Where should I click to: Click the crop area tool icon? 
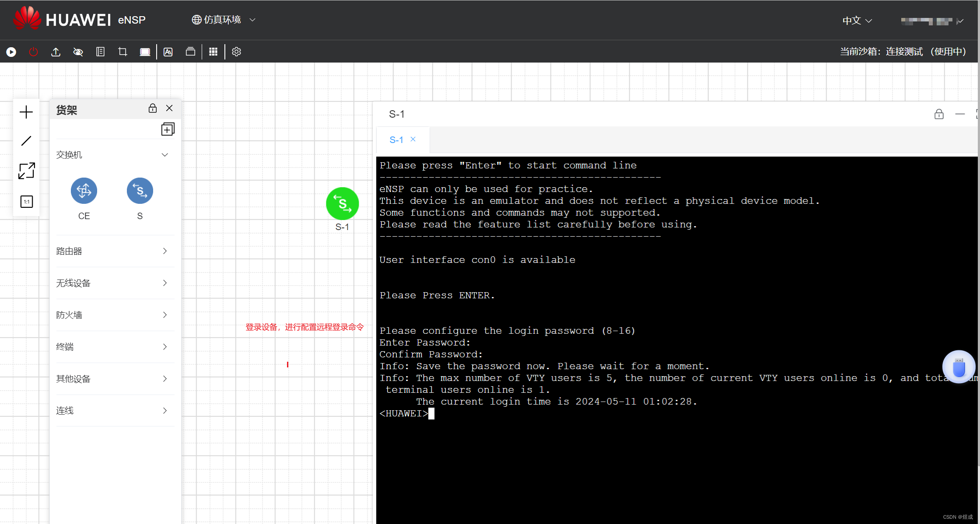(122, 52)
